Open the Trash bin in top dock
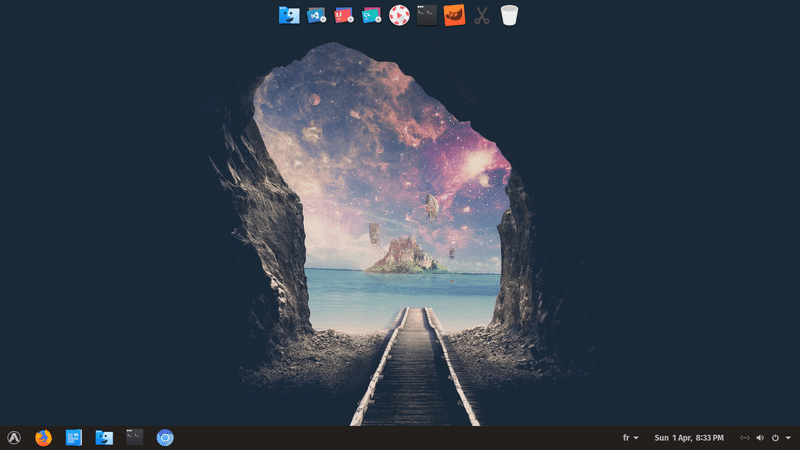The image size is (800, 450). point(509,15)
